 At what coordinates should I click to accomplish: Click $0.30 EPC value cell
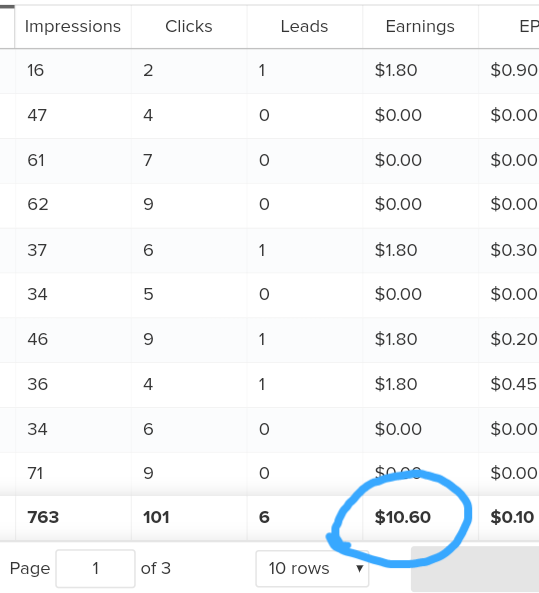click(x=509, y=250)
